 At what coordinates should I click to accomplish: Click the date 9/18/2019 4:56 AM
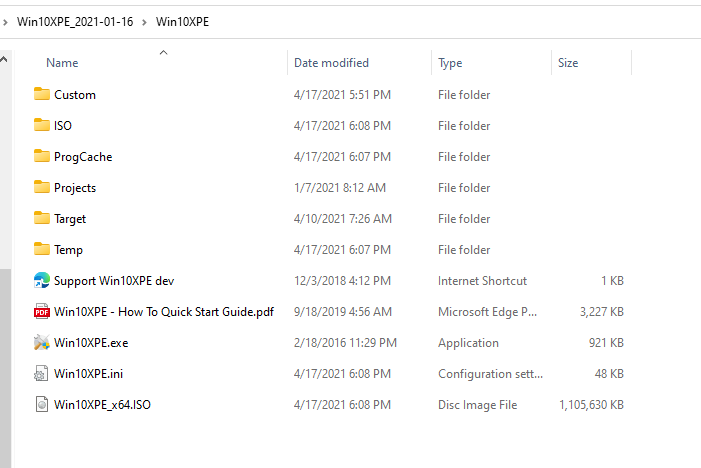343,312
